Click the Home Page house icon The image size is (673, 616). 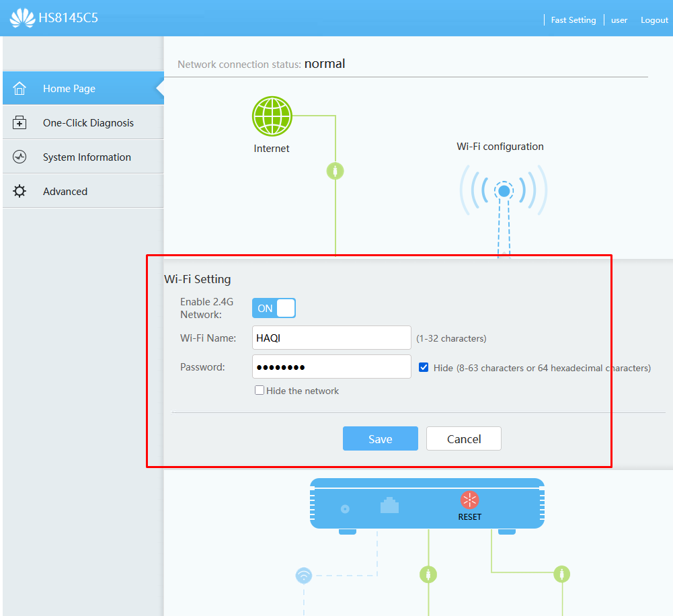19,89
